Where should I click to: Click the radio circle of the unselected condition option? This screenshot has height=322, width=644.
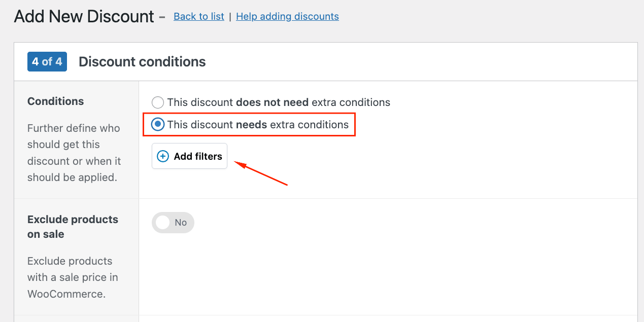point(157,102)
